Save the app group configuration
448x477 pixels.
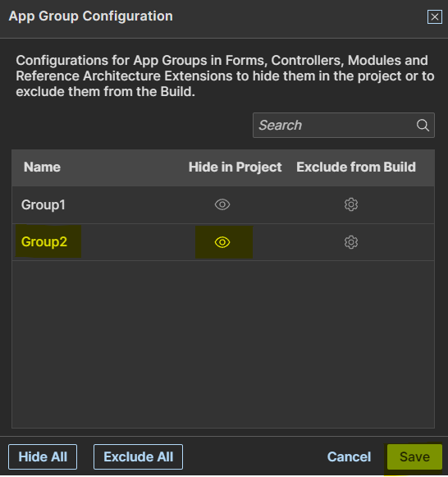tap(414, 457)
